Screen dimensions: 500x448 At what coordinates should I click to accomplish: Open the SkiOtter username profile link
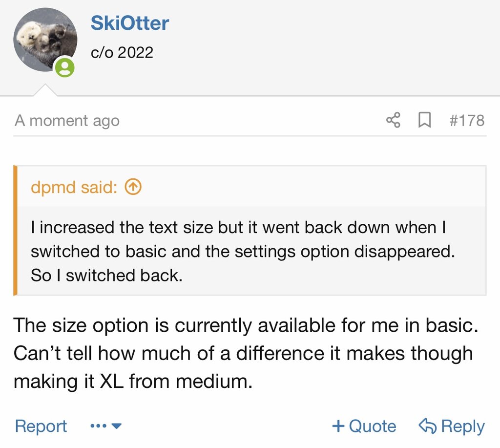(130, 23)
